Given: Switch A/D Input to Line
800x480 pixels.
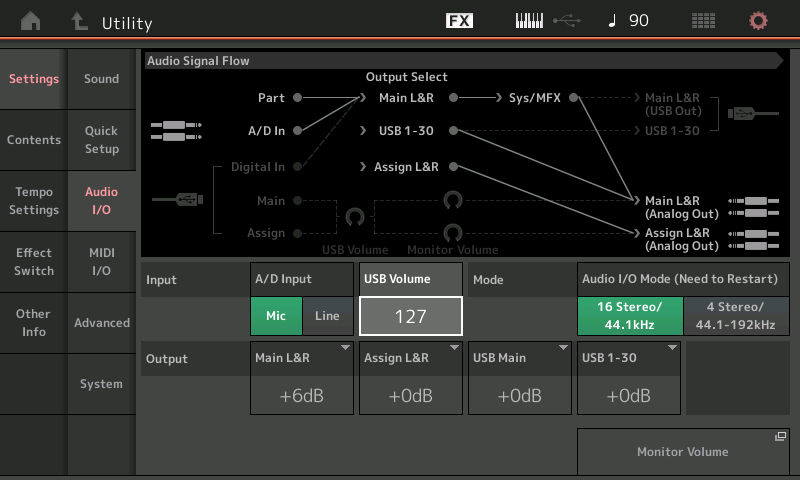Looking at the screenshot, I should 327,316.
